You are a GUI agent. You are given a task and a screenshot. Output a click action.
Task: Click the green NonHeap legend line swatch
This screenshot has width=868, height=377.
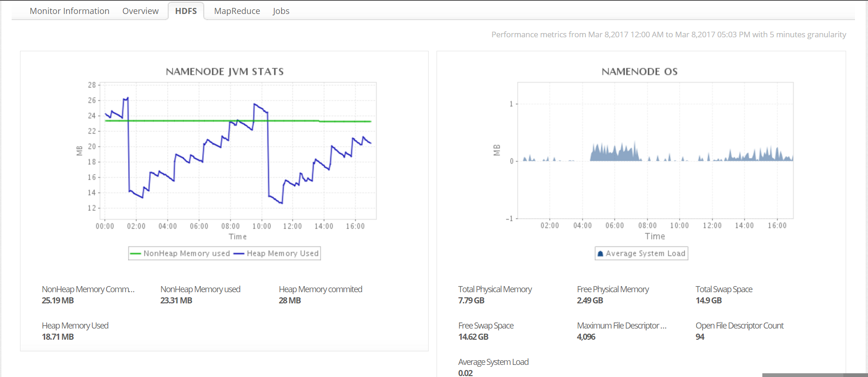135,254
